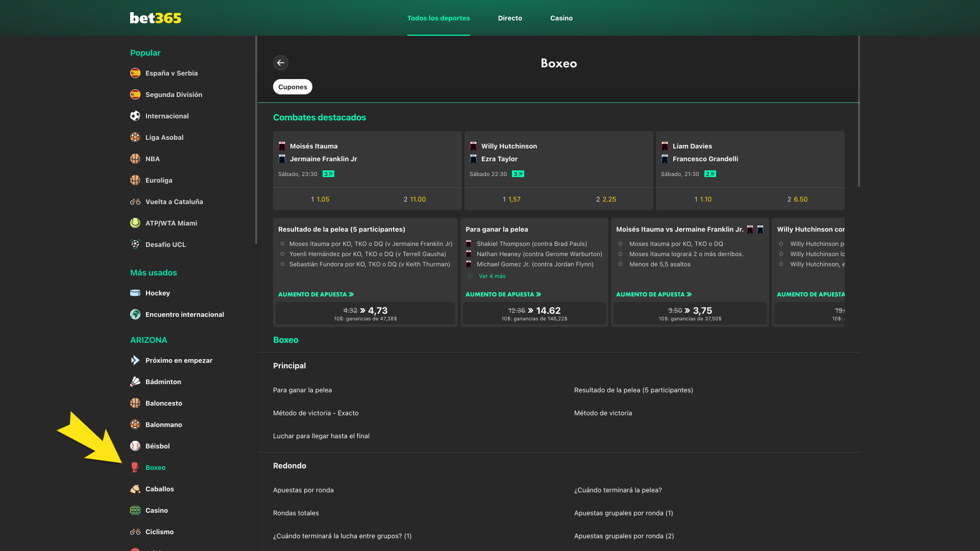
Task: Click the sidebar vertical scrollbar
Action: click(256, 140)
